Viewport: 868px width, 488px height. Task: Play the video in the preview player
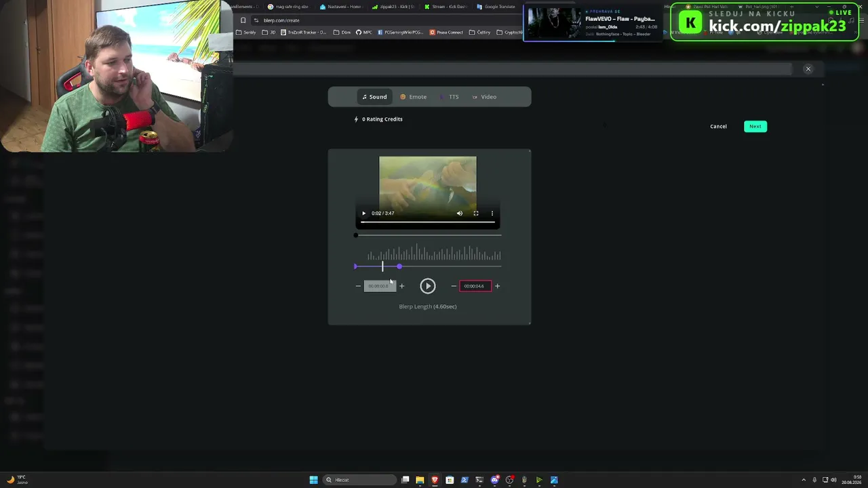coord(363,213)
